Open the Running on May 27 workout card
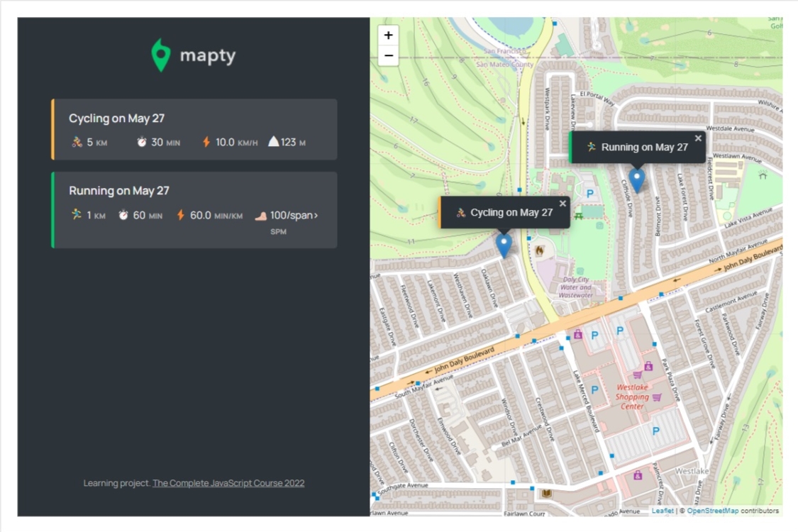This screenshot has width=798, height=532. coord(194,210)
